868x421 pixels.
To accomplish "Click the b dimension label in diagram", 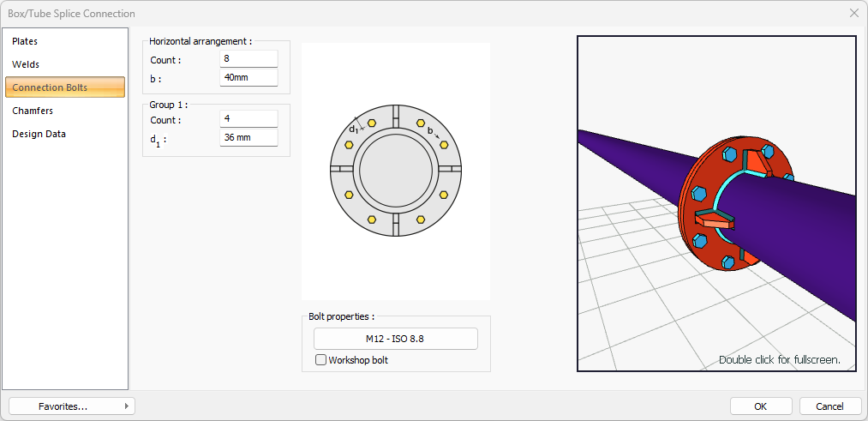I will pyautogui.click(x=430, y=131).
